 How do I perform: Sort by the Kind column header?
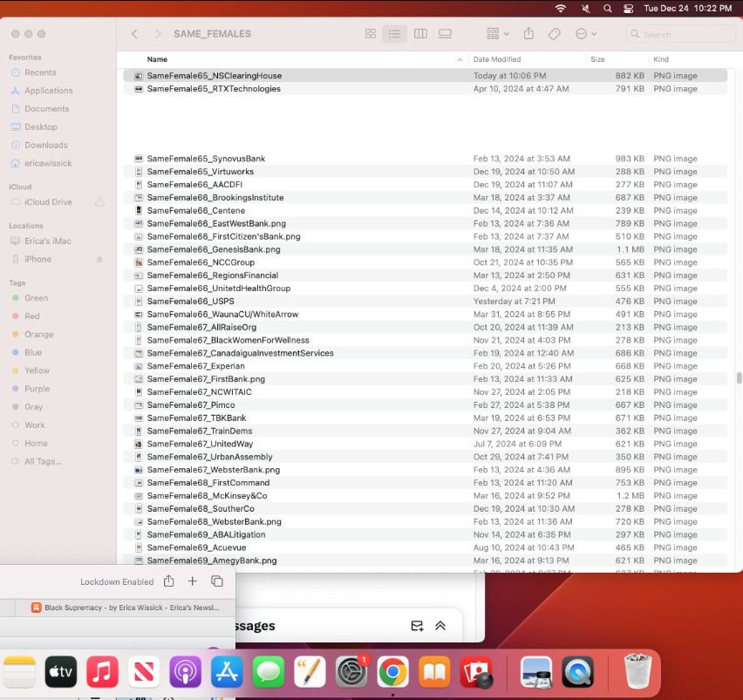coord(660,59)
